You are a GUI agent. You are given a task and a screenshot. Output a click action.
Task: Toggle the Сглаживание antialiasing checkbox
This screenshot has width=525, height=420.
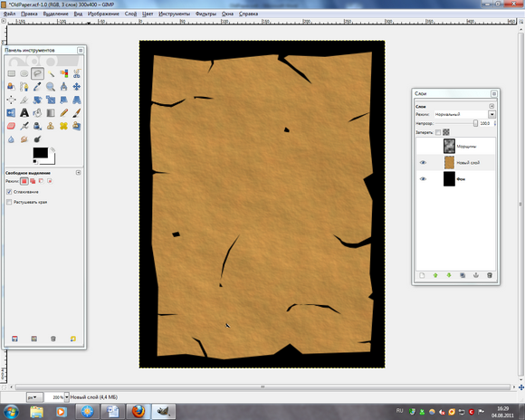[x=9, y=192]
